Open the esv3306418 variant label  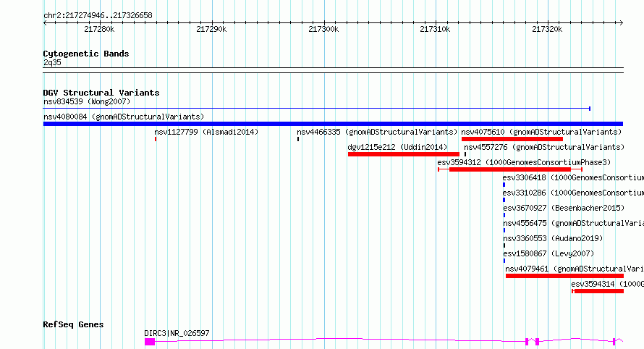[x=573, y=177]
